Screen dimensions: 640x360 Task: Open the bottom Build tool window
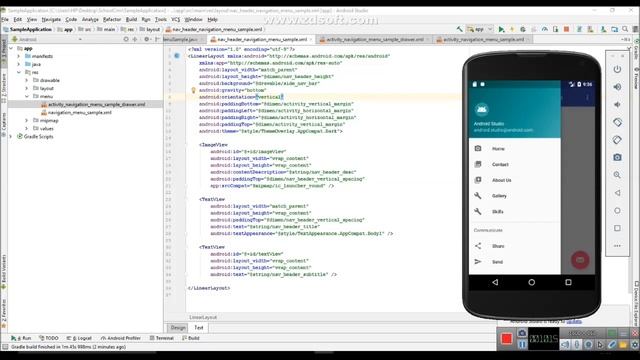(191, 338)
